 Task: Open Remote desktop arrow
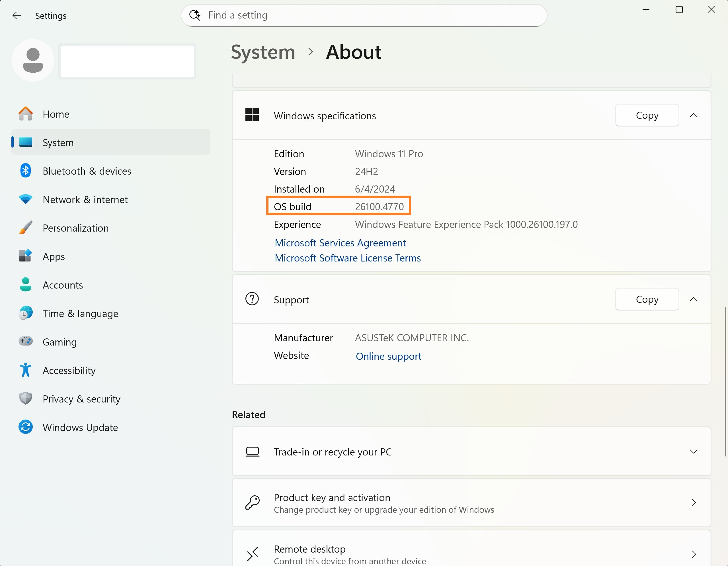[x=694, y=554]
